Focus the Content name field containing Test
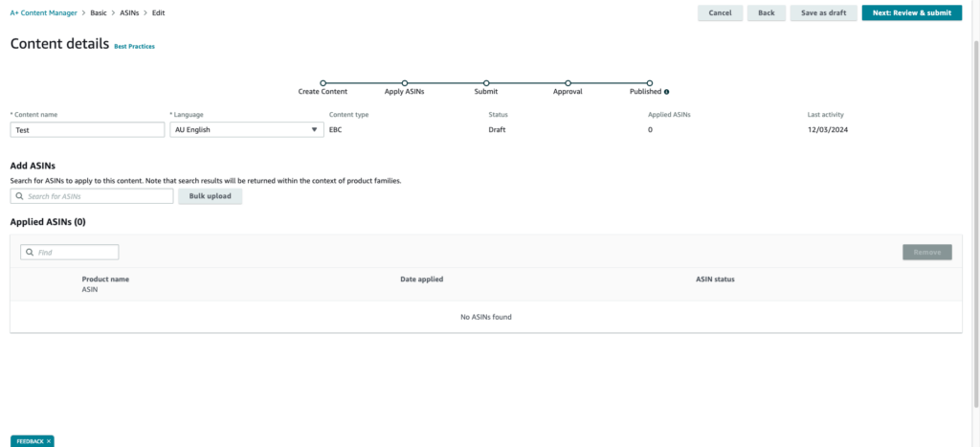Viewport: 980px width, 447px height. pyautogui.click(x=87, y=130)
